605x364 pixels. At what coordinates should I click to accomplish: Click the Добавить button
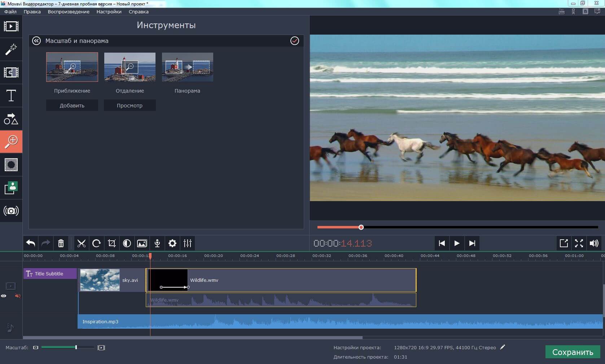(72, 106)
